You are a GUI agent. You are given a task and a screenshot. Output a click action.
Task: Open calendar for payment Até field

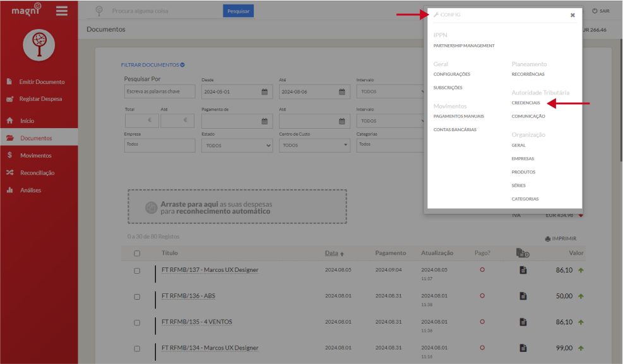point(342,121)
